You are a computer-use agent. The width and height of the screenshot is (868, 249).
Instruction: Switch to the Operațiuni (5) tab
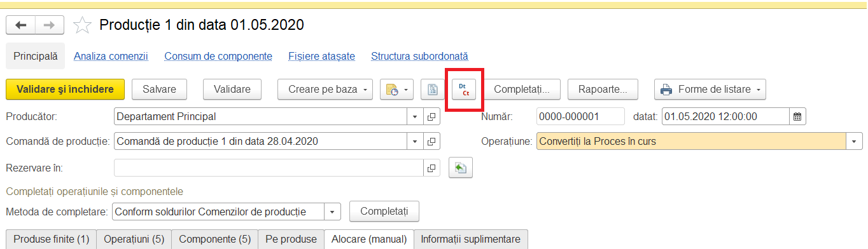134,239
